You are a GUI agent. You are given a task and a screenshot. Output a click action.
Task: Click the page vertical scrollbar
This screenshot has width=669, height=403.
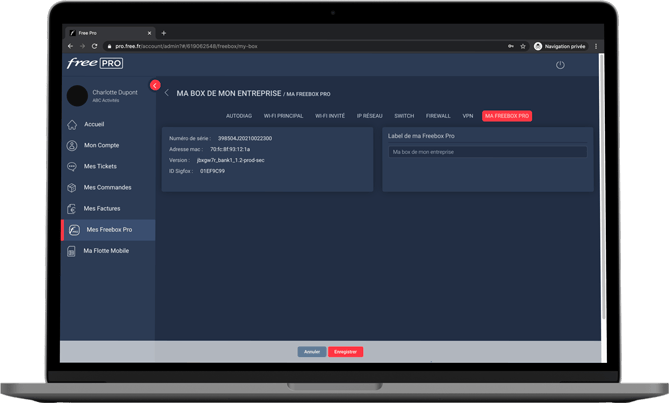(x=603, y=186)
